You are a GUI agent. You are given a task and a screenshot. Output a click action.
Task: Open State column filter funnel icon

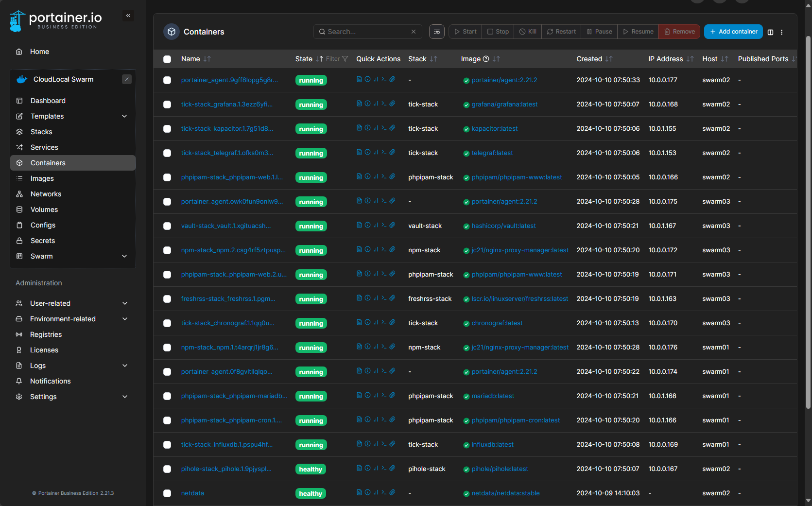pos(345,59)
